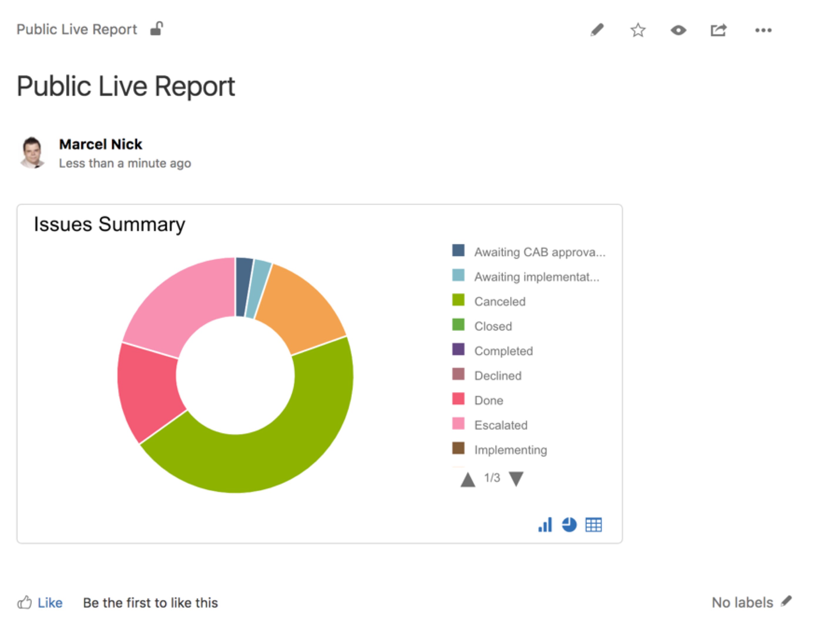815x644 pixels.
Task: Open the more actions ellipsis menu
Action: pos(763,30)
